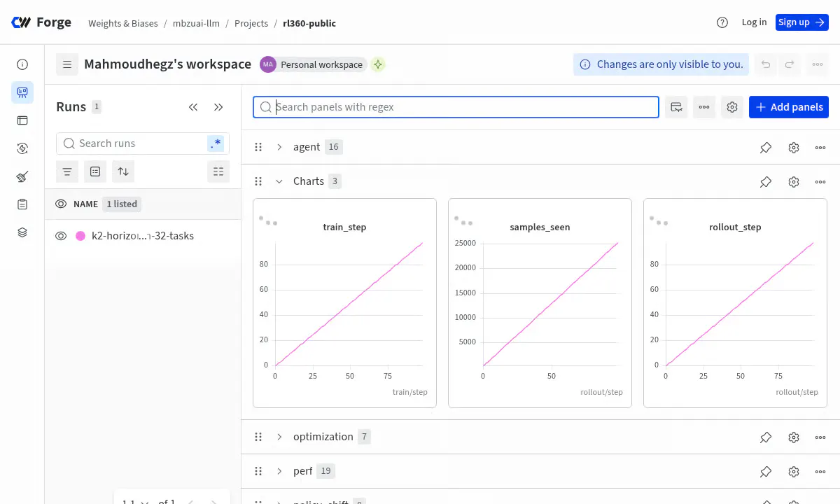The width and height of the screenshot is (840, 504).
Task: Open the project overview info icon in sidebar
Action: pyautogui.click(x=22, y=64)
